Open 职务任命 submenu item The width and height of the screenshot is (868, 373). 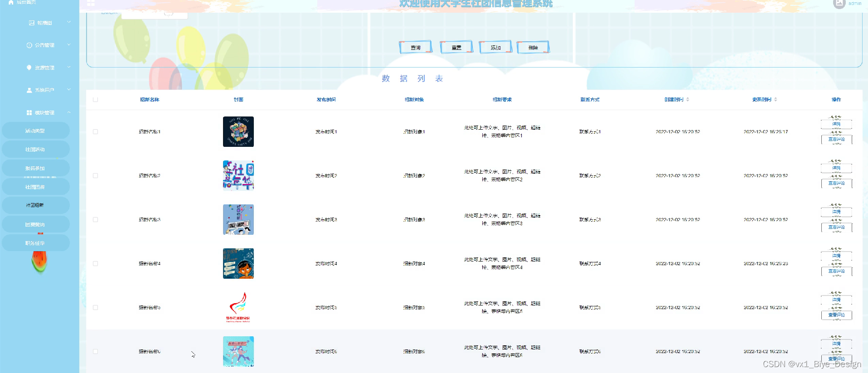(35, 243)
